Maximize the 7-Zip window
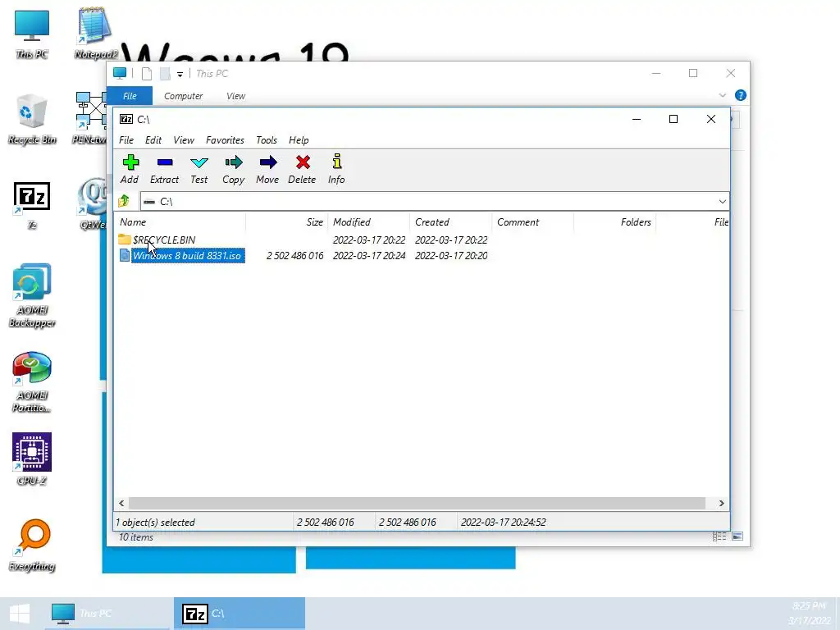 point(673,119)
